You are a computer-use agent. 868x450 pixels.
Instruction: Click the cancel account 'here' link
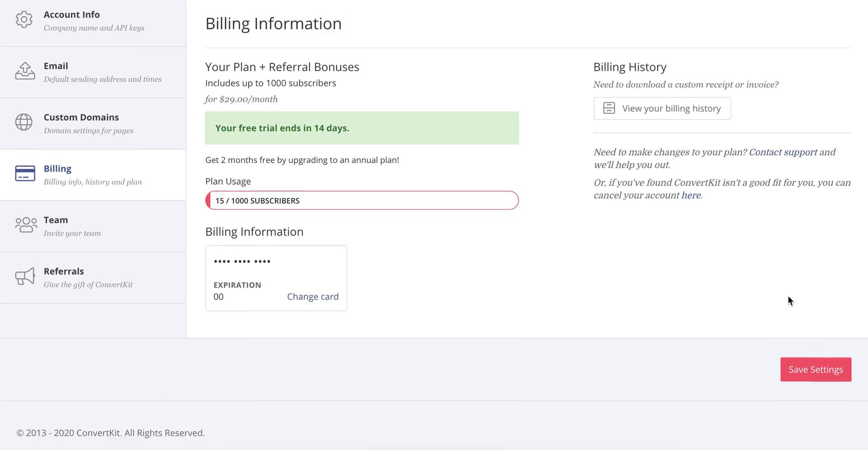point(691,195)
